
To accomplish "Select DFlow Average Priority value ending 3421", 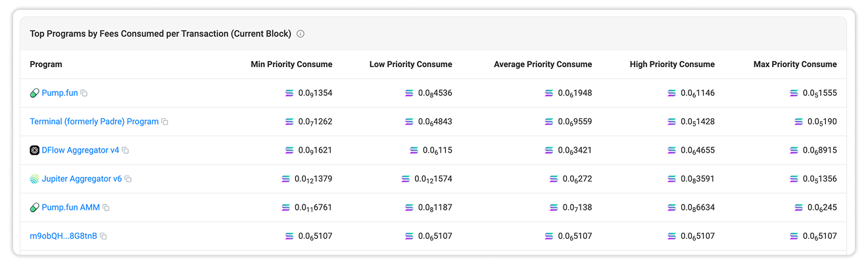I will pyautogui.click(x=575, y=151).
